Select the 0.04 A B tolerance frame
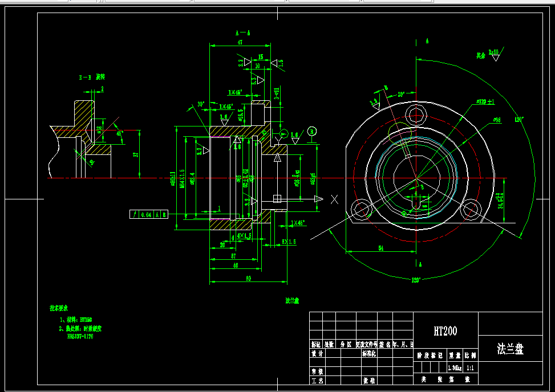This screenshot has height=392, width=555. coord(149,214)
